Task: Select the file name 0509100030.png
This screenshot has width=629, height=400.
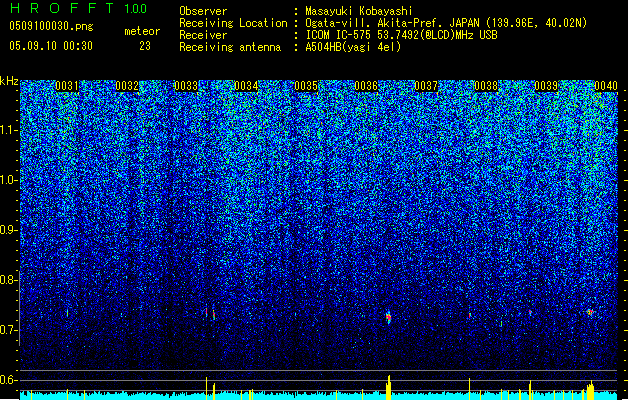Action: [x=51, y=26]
